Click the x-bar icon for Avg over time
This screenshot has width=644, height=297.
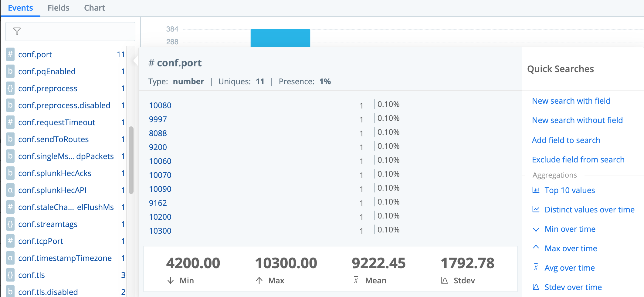536,268
